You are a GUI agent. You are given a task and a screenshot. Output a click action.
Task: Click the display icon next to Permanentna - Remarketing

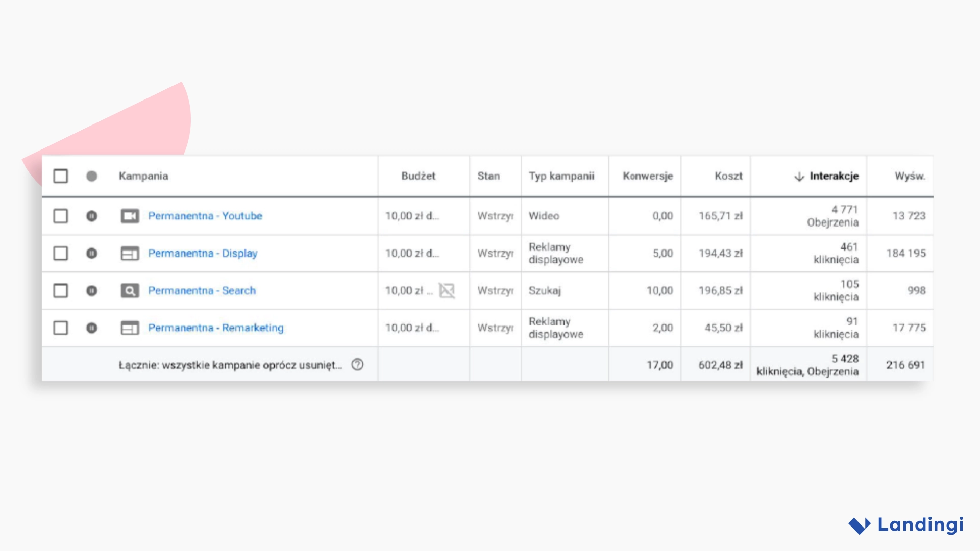pos(130,328)
